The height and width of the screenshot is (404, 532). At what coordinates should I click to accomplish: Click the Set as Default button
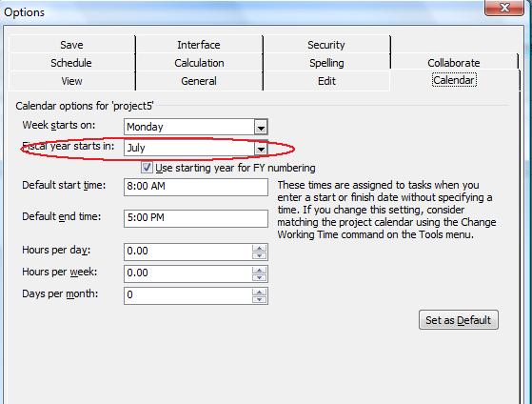459,320
